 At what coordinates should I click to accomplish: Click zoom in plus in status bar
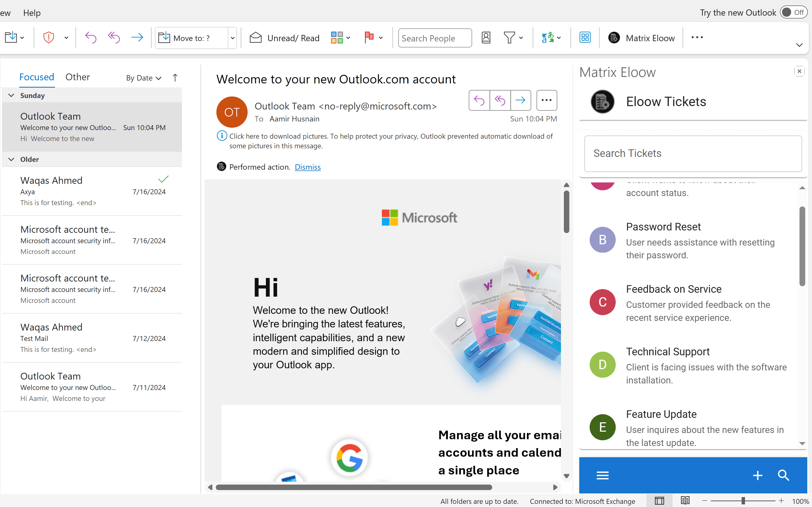(782, 501)
